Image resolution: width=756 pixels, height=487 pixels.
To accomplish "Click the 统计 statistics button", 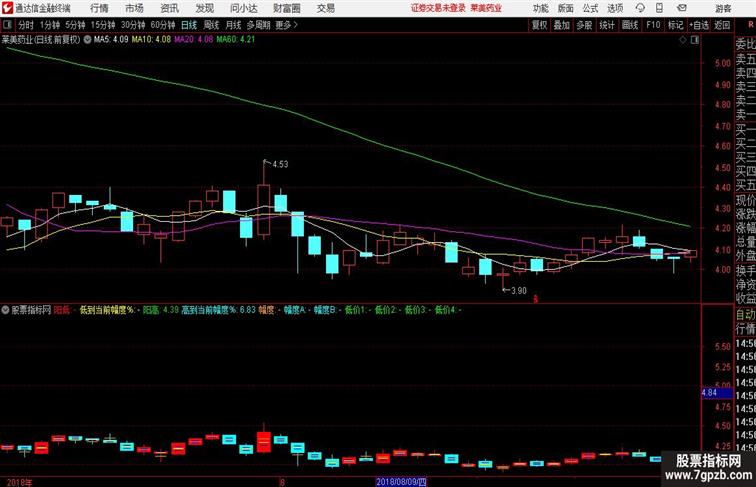I will 607,25.
